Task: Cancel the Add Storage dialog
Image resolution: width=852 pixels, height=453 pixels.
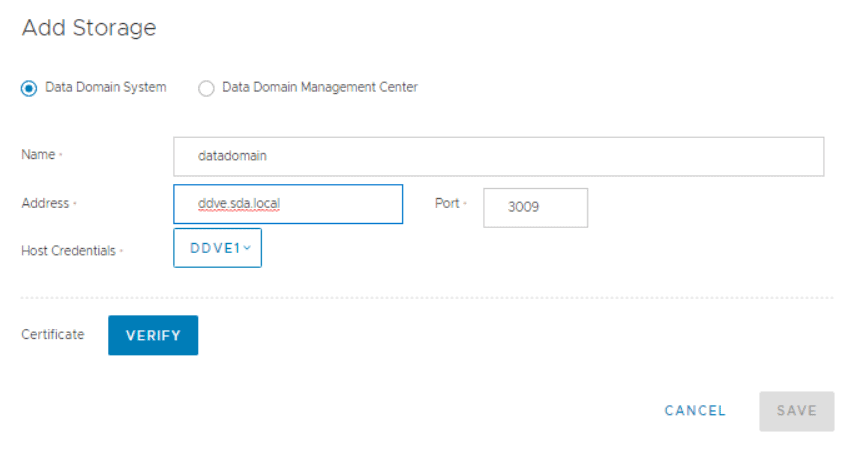Action: click(x=695, y=410)
